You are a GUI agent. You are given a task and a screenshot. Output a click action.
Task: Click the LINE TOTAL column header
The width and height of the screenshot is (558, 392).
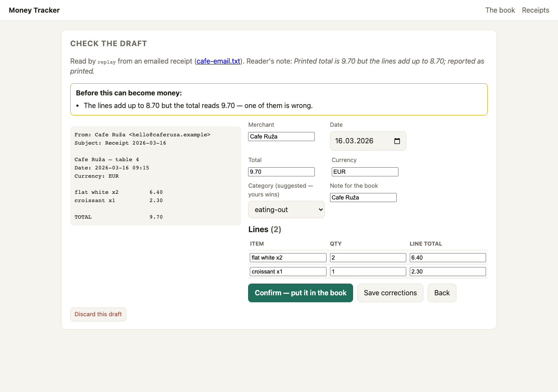[426, 244]
